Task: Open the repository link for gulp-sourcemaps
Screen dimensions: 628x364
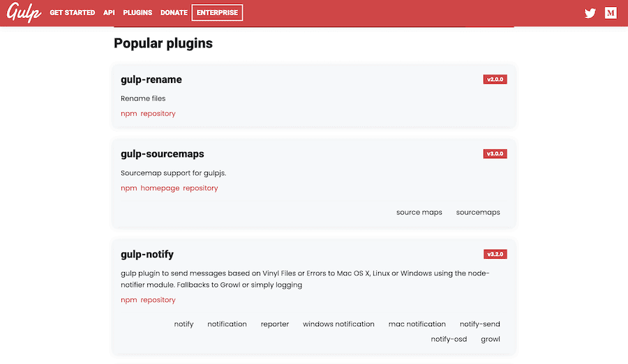Action: coord(200,188)
